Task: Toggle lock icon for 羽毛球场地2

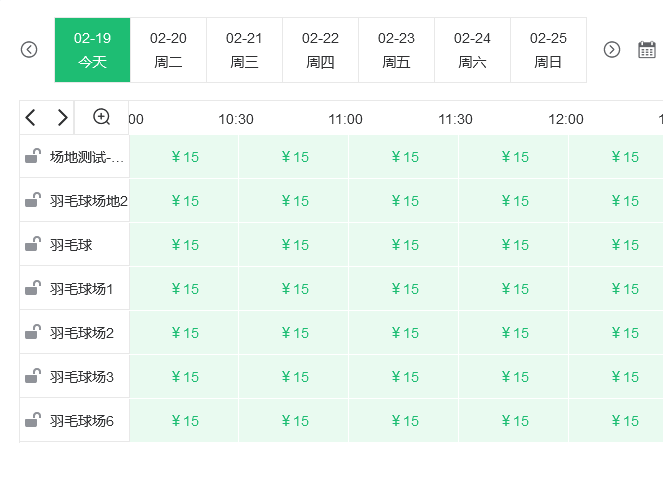Action: [x=33, y=200]
